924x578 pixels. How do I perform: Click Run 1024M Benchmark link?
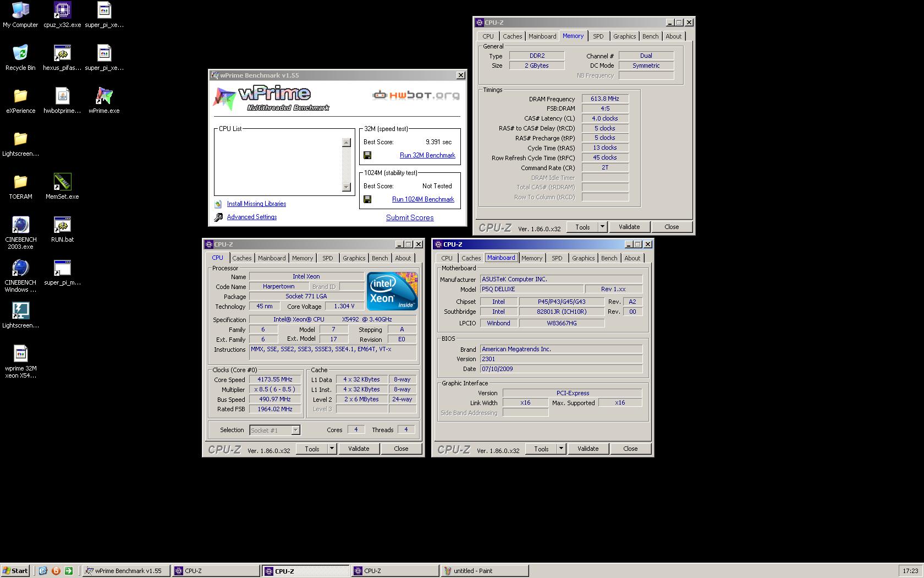point(423,199)
